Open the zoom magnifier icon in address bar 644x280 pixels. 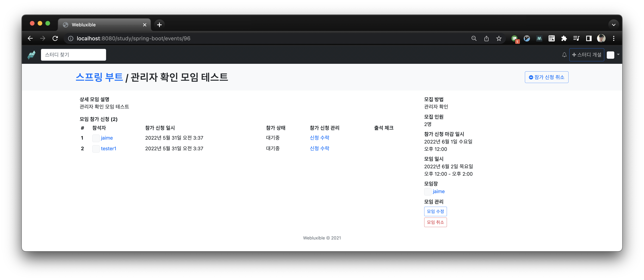click(x=474, y=38)
